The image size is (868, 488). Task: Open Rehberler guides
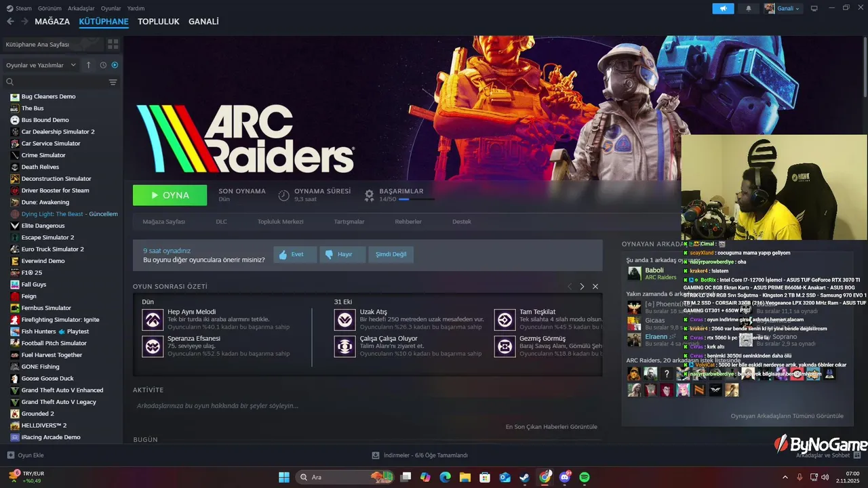point(408,222)
